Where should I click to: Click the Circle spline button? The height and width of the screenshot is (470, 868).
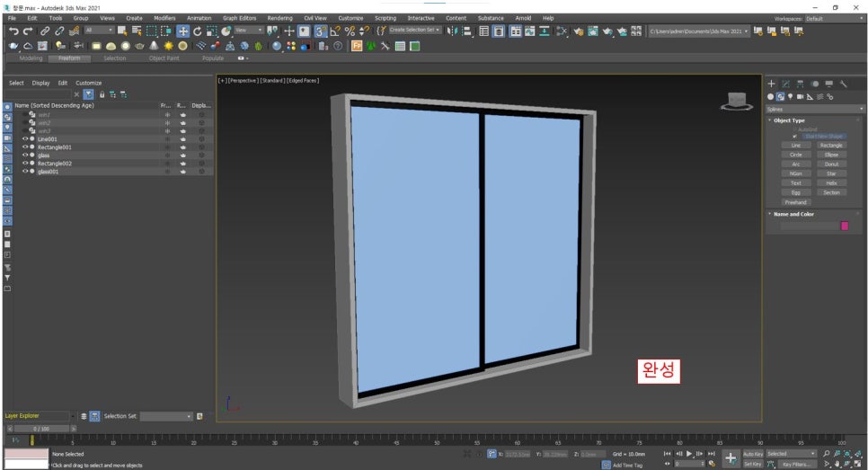(795, 155)
